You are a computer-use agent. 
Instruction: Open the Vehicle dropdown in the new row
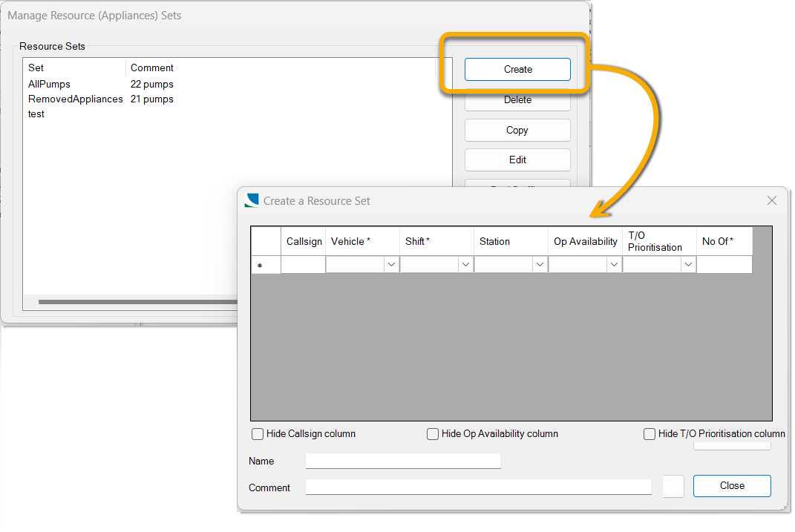tap(391, 264)
